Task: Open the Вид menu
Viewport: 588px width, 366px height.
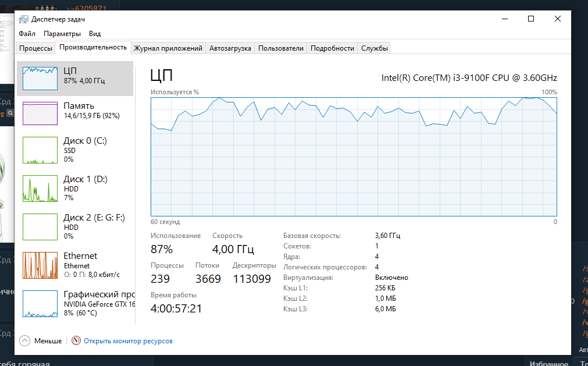Action: click(95, 34)
